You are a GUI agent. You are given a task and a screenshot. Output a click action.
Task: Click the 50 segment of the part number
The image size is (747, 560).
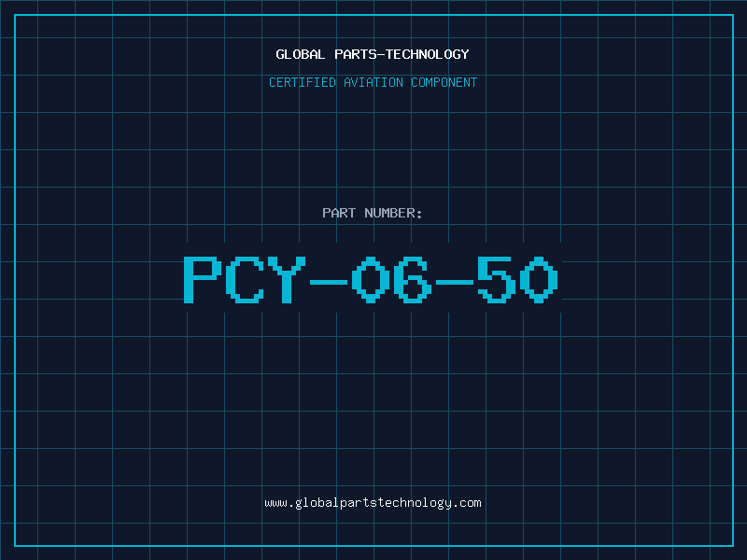coord(517,279)
